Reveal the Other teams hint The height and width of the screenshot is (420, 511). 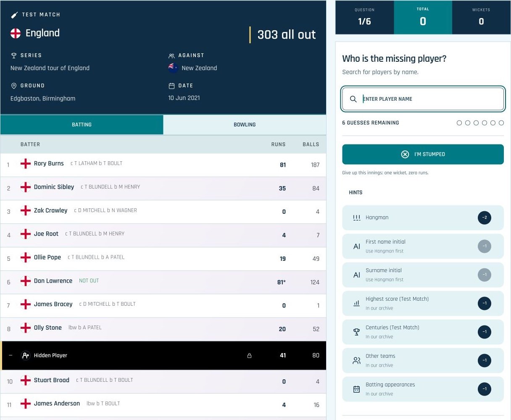pos(423,360)
